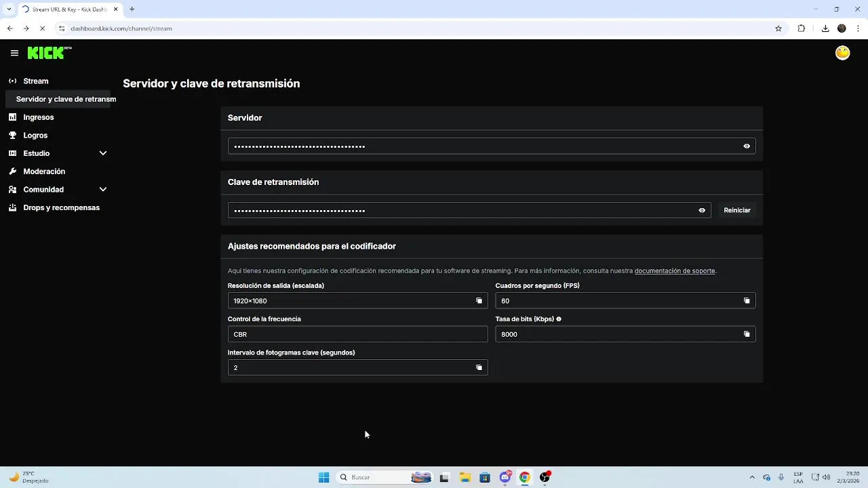Open Logros in the sidebar

(x=35, y=136)
